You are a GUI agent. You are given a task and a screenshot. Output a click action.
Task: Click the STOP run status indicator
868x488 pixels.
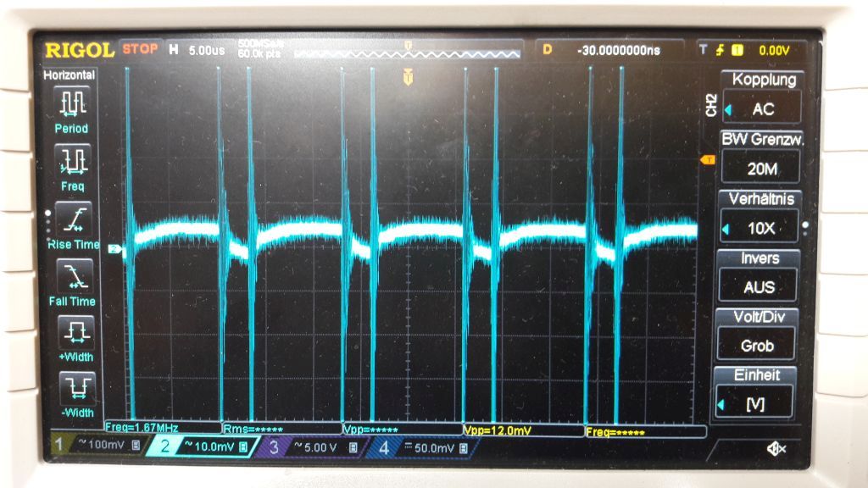click(x=140, y=48)
